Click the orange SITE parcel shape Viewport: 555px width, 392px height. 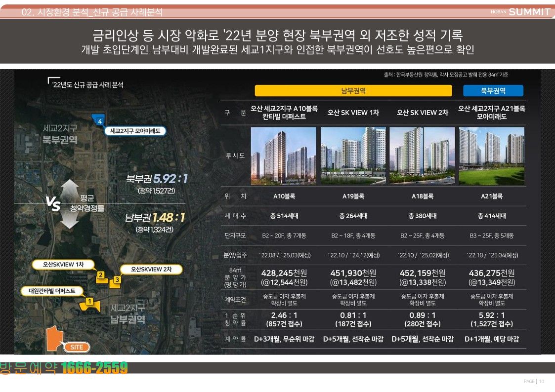[54, 338]
